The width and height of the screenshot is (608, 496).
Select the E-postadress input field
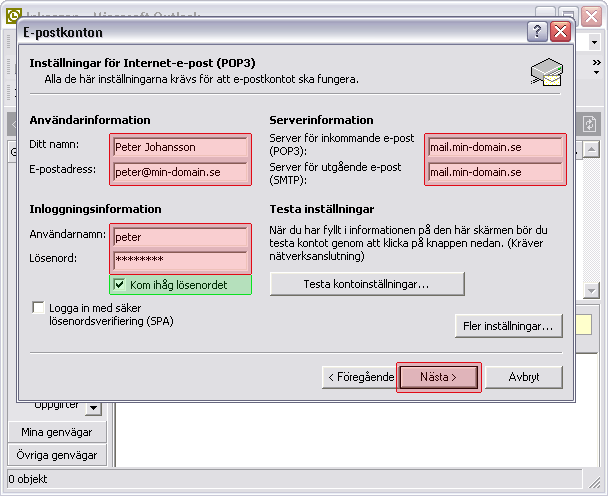tap(180, 172)
